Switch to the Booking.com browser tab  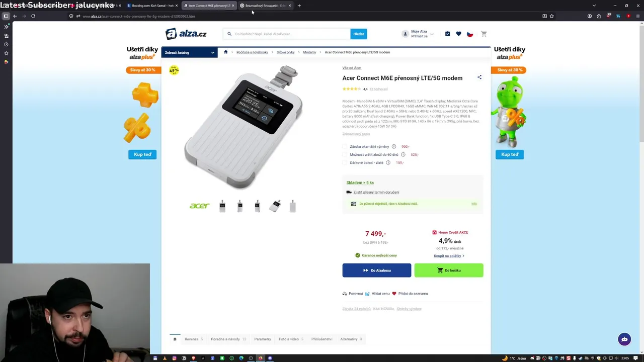click(152, 6)
